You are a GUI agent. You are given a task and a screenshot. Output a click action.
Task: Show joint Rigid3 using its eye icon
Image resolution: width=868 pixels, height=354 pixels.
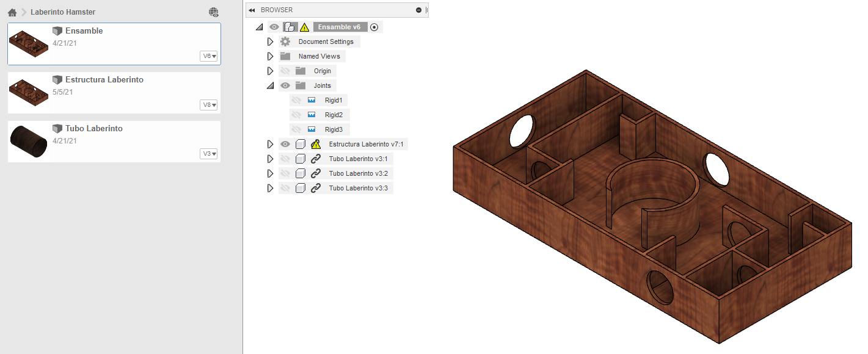296,129
